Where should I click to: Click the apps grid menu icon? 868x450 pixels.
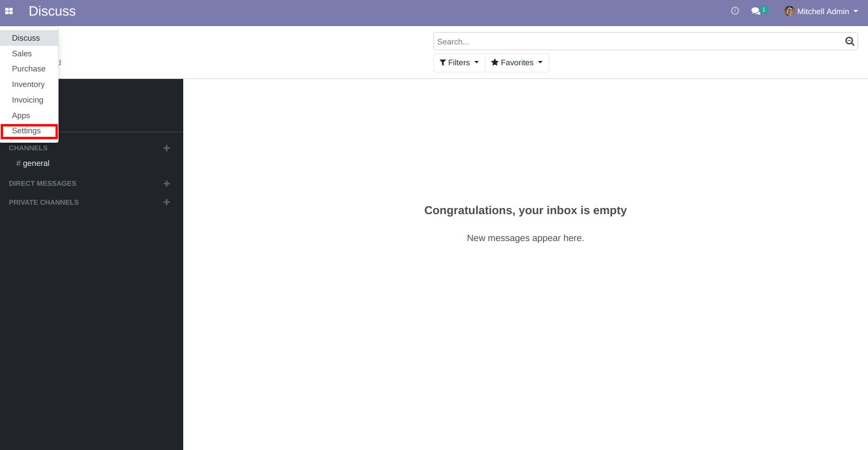pos(9,11)
